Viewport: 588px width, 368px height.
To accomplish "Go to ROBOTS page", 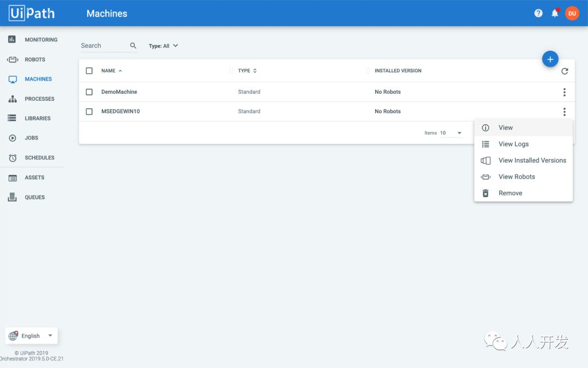I will pyautogui.click(x=35, y=59).
